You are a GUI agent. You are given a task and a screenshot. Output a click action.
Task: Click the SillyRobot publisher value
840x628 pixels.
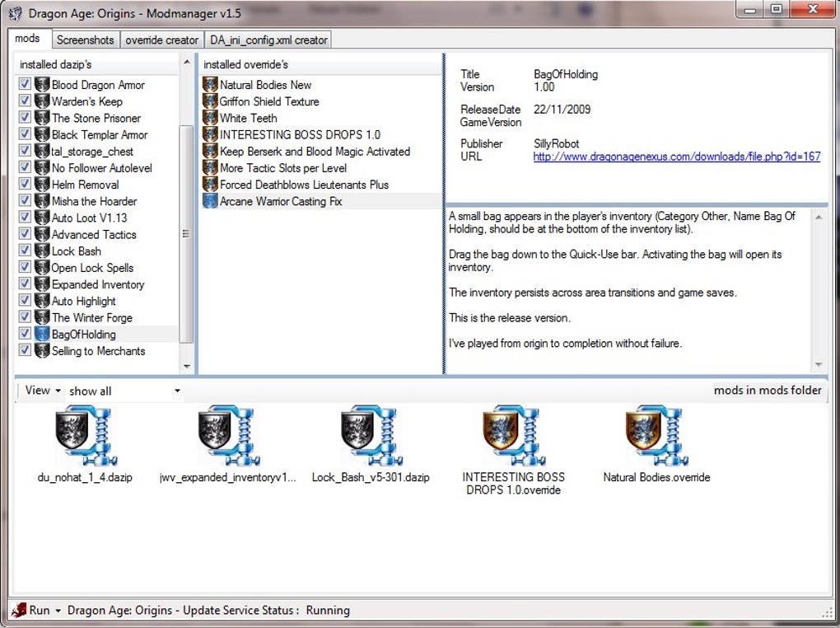tap(556, 143)
